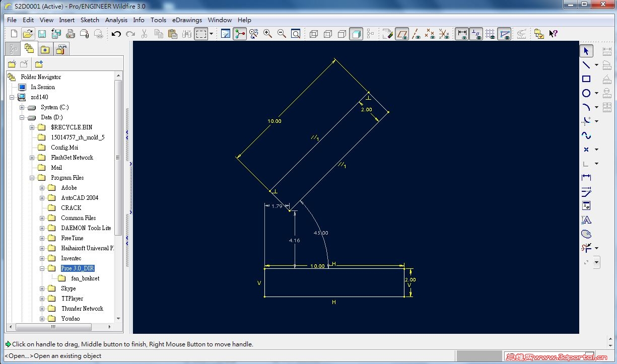Click the context-sensitive Help icon

coord(553,34)
